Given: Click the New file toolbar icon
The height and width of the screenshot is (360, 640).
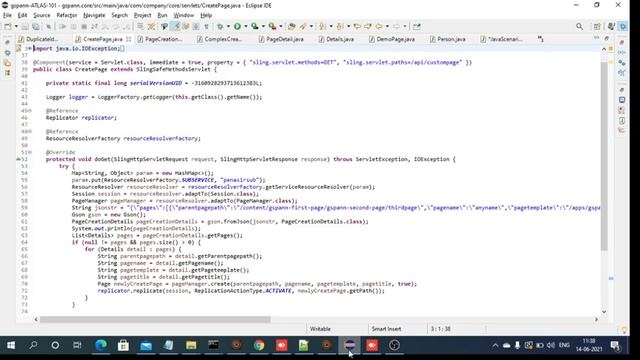Looking at the screenshot, I should (x=8, y=27).
